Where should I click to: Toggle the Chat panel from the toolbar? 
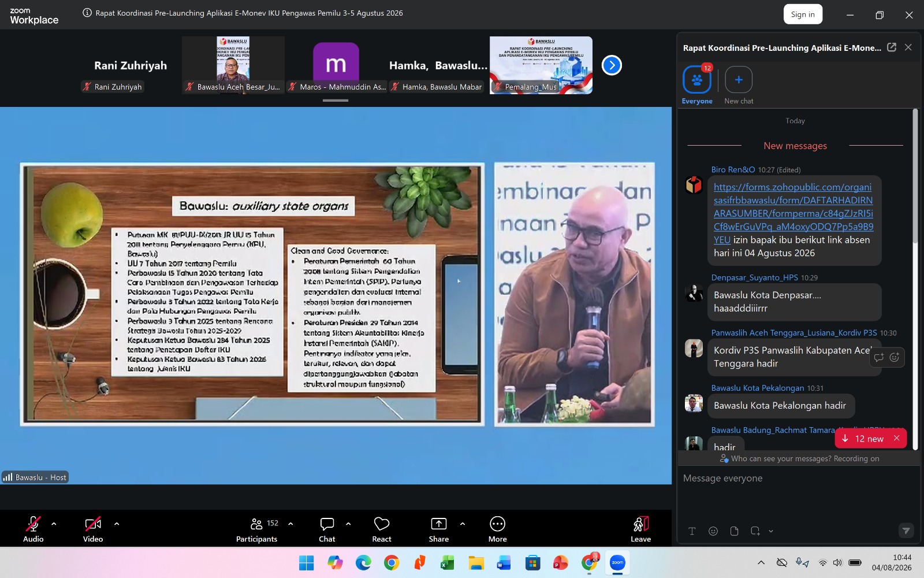[x=327, y=529]
